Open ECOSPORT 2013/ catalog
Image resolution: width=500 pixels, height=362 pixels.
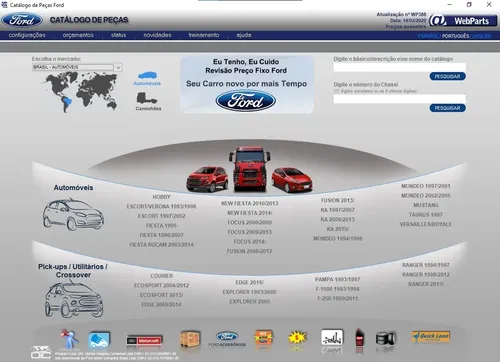tap(161, 295)
